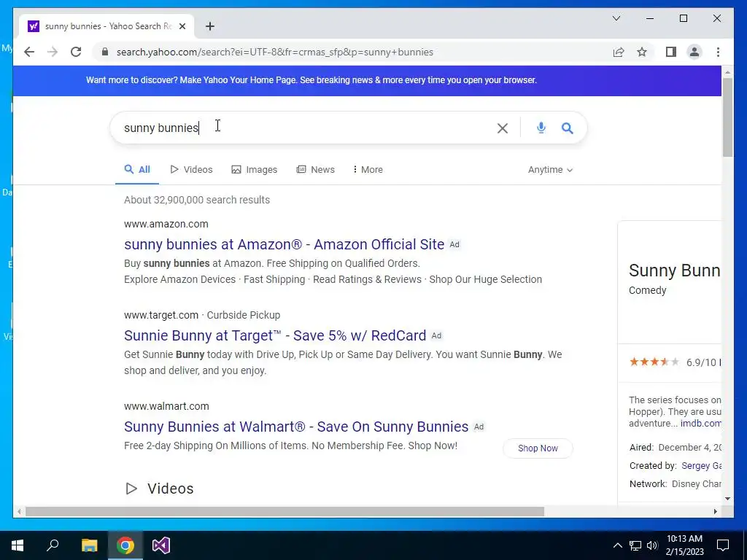The image size is (747, 560).
Task: Open the Windows Start menu
Action: 18,545
